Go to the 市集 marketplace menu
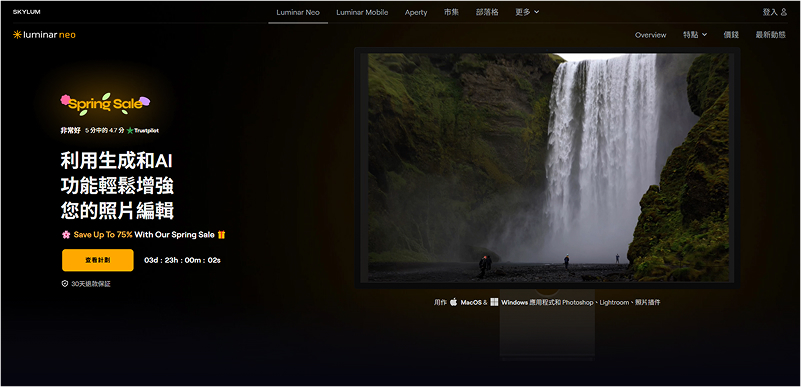Screen dimensions: 801x387 click(451, 12)
